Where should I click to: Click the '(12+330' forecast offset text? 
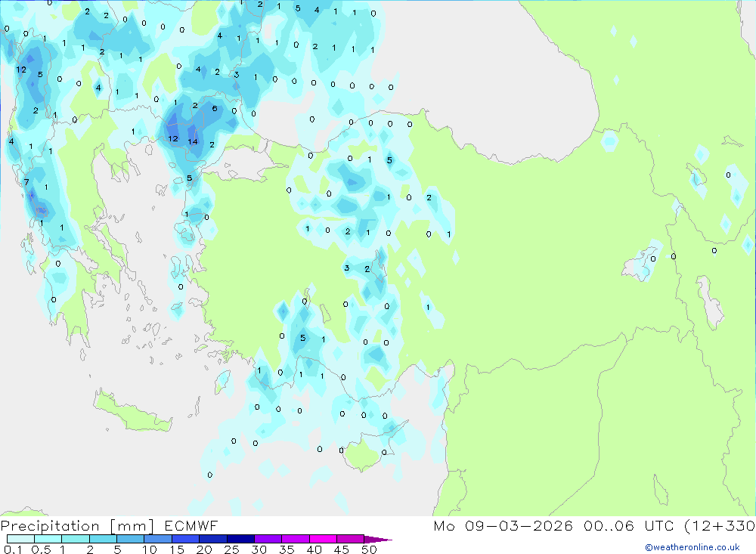click(720, 526)
